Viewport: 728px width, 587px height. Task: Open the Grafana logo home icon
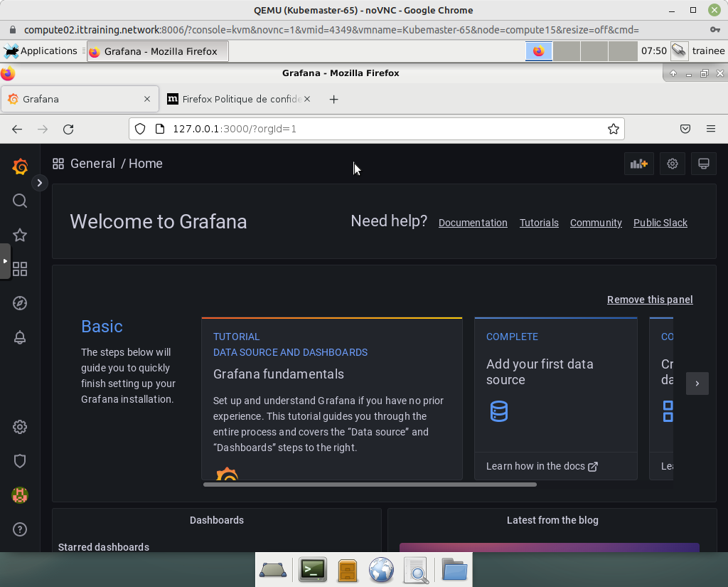coord(20,167)
